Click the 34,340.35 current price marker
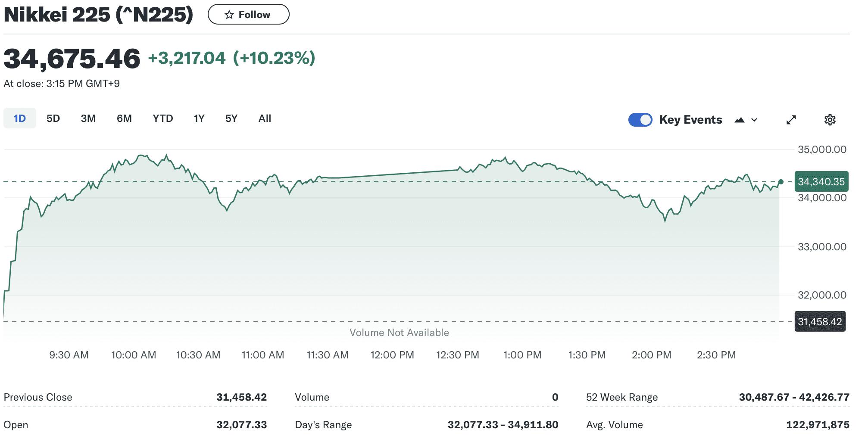This screenshot has height=442, width=868. point(821,181)
